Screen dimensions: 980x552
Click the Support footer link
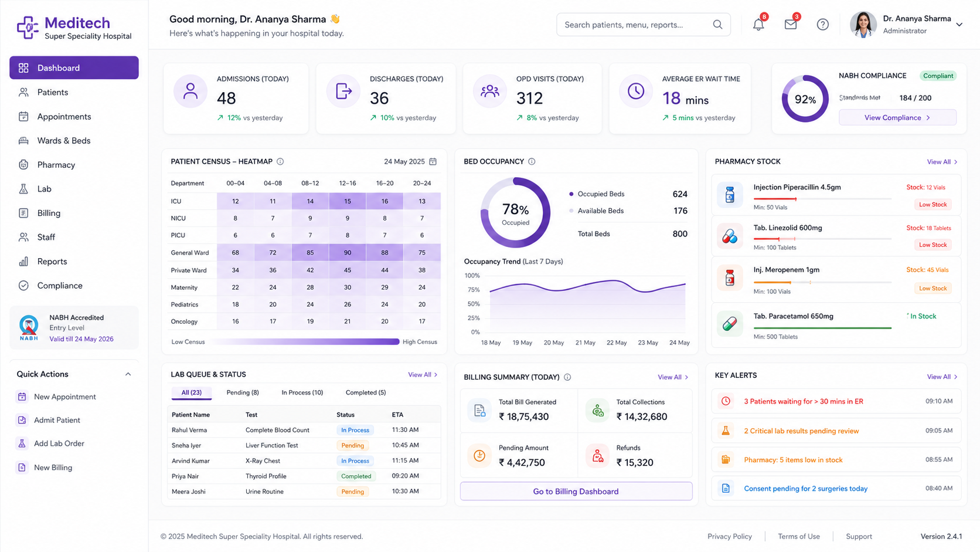click(859, 536)
